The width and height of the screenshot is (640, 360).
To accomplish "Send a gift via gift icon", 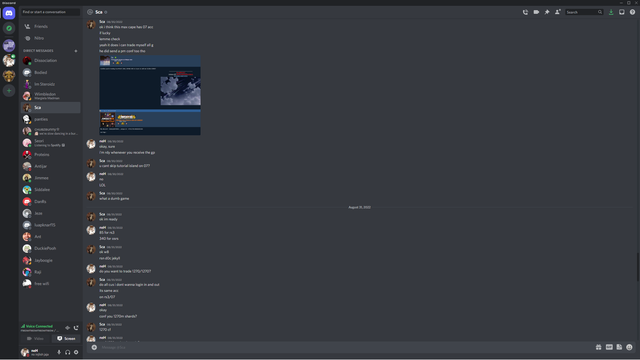I will click(598, 347).
